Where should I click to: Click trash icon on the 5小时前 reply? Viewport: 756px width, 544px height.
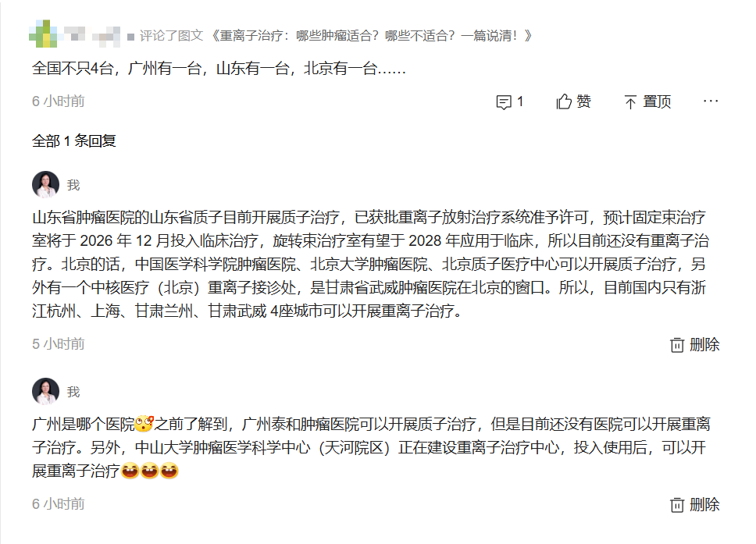click(x=677, y=345)
